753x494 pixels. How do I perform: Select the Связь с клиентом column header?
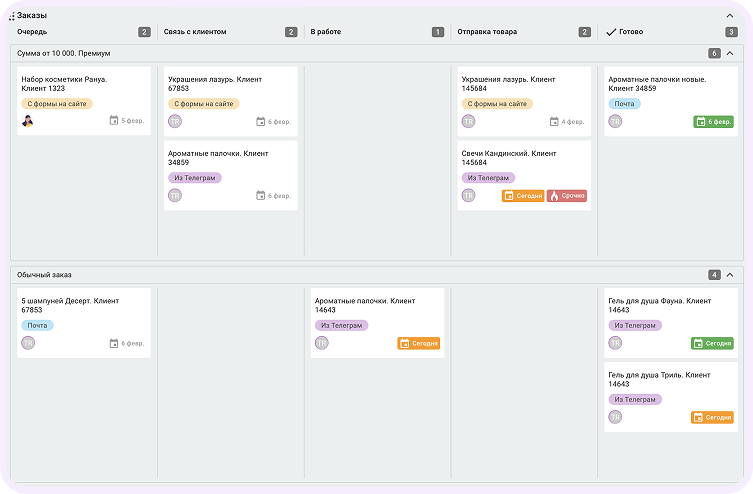click(x=195, y=32)
